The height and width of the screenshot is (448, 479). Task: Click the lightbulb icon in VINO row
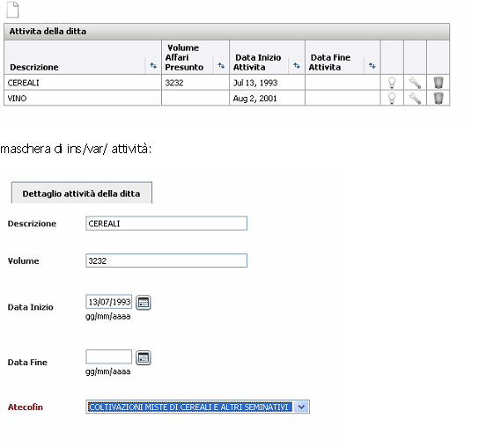[392, 99]
